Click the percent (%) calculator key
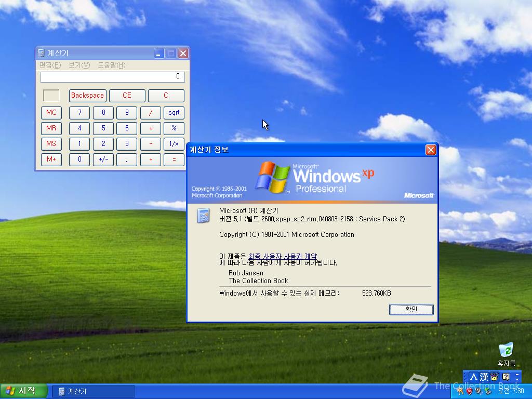The height and width of the screenshot is (399, 532). 174,128
